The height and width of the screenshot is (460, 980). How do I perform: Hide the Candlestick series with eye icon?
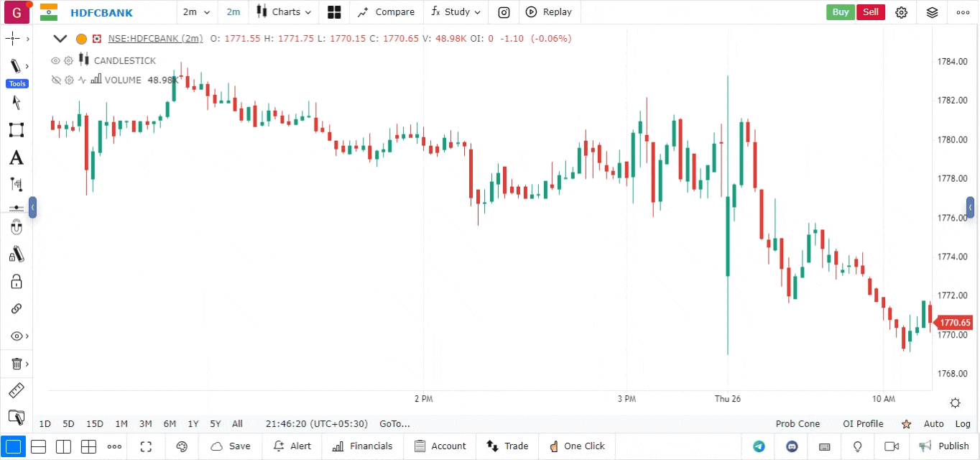click(x=56, y=60)
